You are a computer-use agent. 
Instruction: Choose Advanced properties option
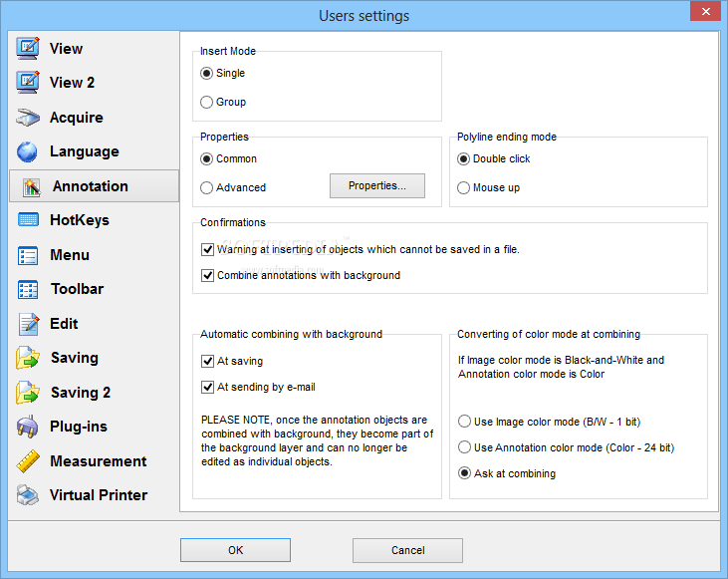click(206, 188)
